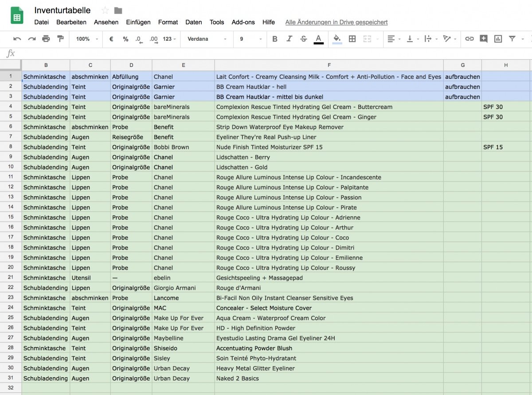Screen dimensions: 532x395
Task: Select row 21 header
Action: [11, 278]
